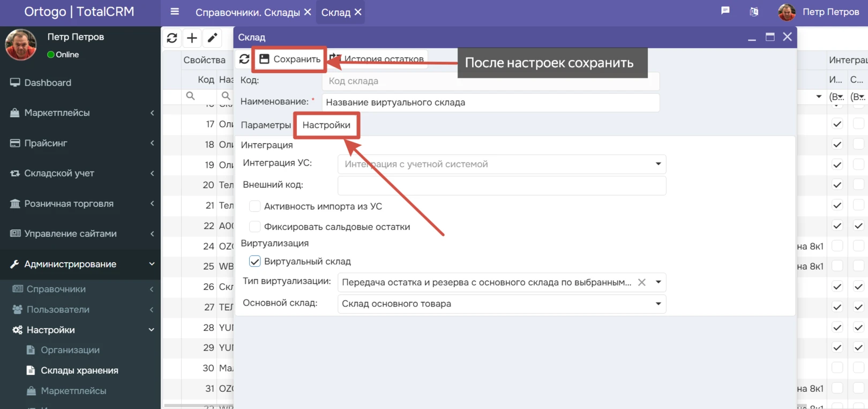Toggle first integration checkbox in row 17

(837, 124)
